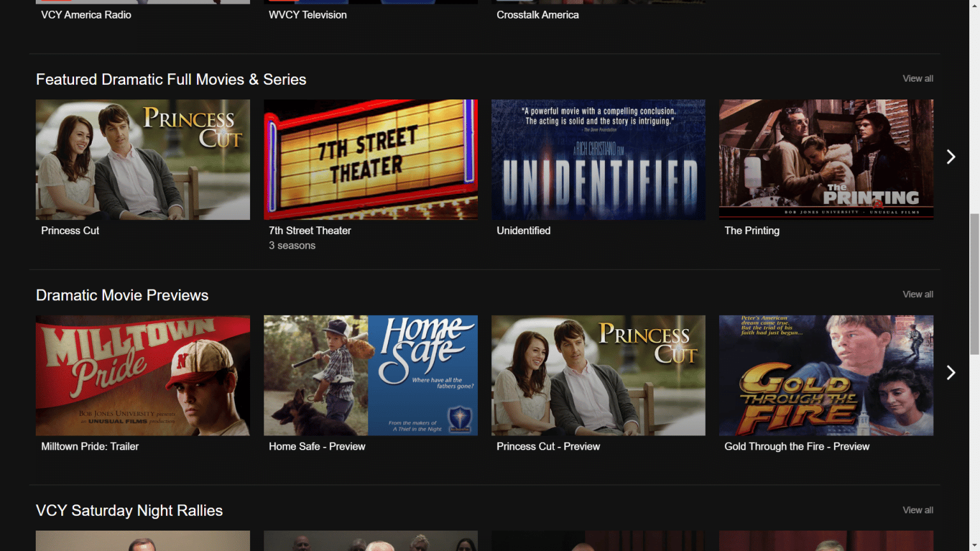The height and width of the screenshot is (551, 980).
Task: Advance the Dramatic Movie Previews carousel arrow
Action: (951, 372)
